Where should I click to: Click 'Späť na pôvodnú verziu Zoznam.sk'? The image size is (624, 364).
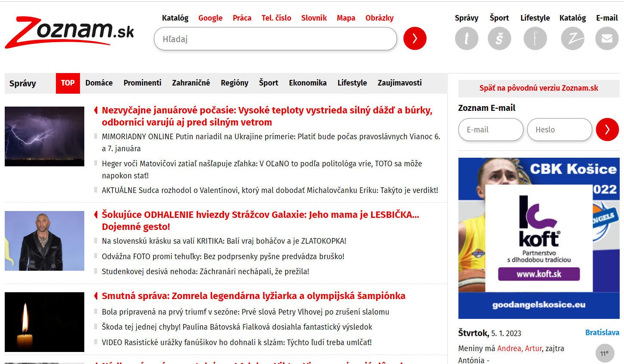pyautogui.click(x=538, y=88)
